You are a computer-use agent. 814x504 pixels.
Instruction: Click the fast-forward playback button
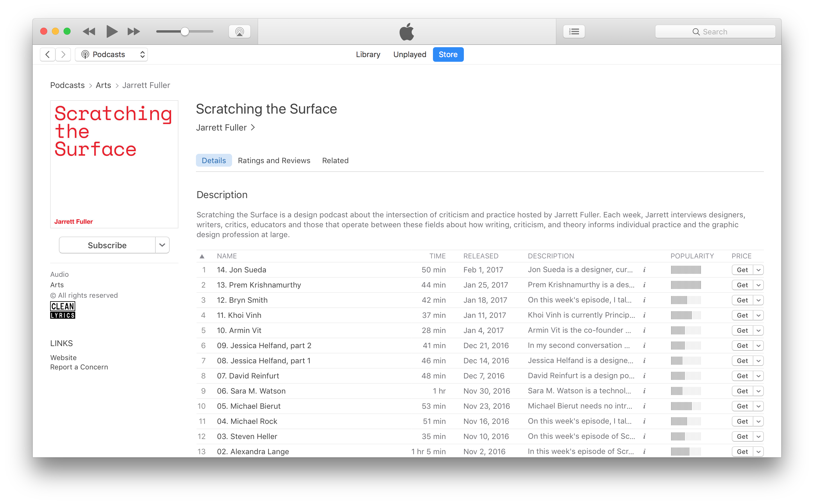[134, 32]
